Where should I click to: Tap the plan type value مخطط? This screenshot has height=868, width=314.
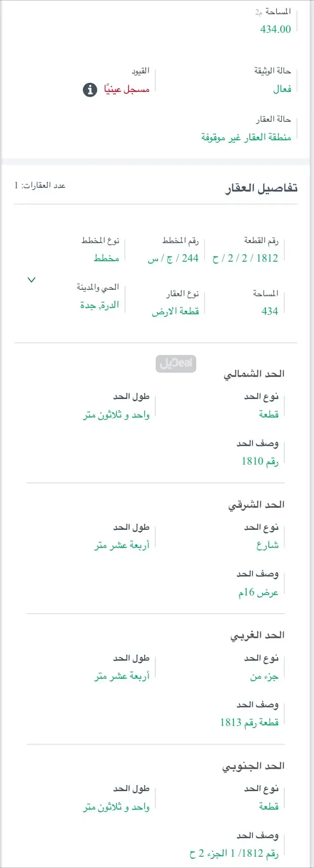(x=106, y=258)
